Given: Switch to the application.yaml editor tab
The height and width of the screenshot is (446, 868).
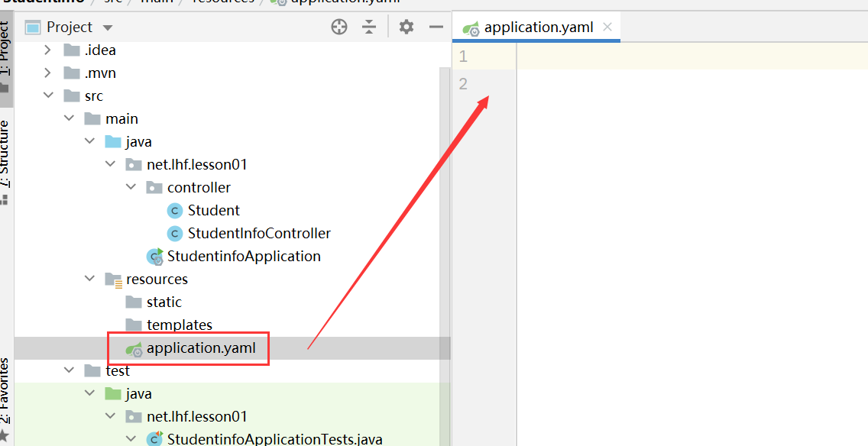Looking at the screenshot, I should click(x=536, y=27).
